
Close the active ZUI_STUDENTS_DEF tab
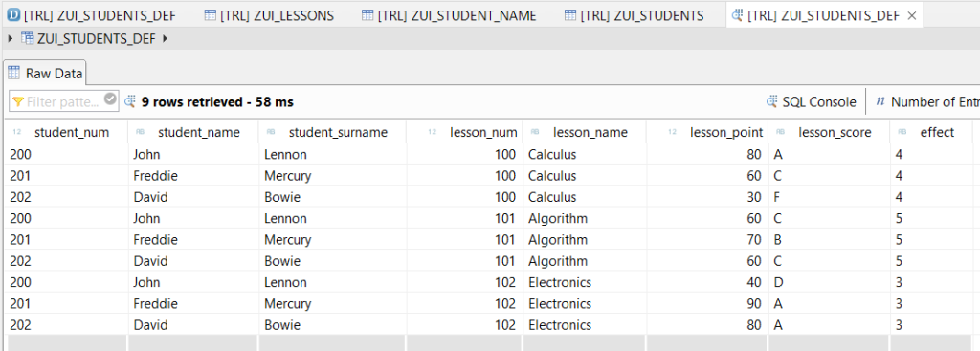[911, 16]
